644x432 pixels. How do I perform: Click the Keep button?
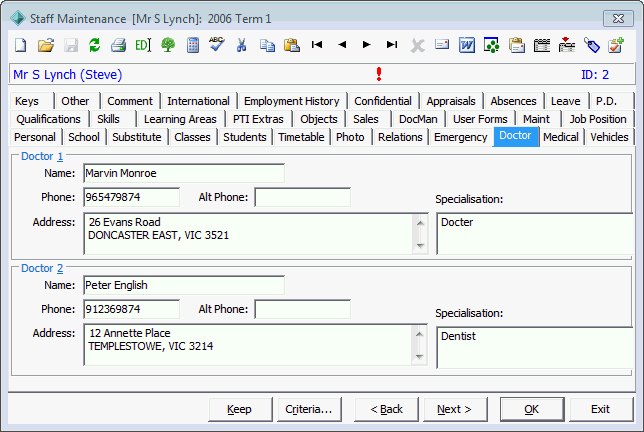point(239,409)
